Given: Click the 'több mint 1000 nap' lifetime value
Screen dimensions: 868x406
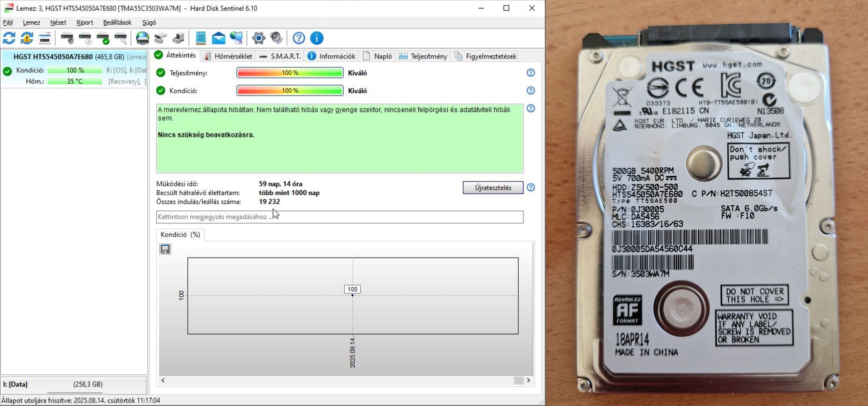Looking at the screenshot, I should point(289,193).
